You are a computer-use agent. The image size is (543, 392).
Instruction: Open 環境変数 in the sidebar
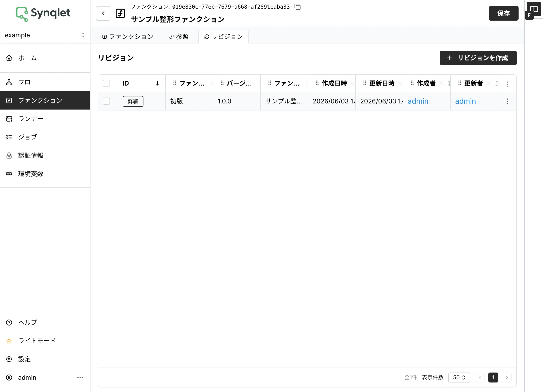click(x=45, y=174)
